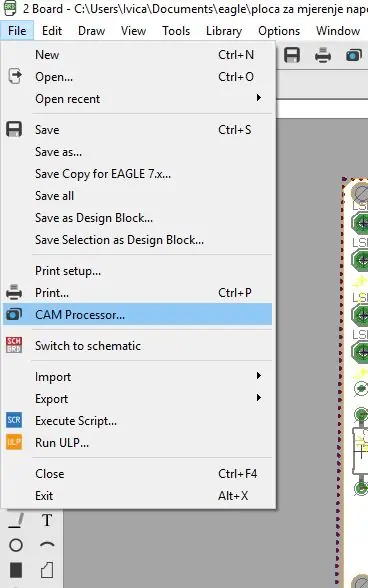Open the Library menu

tap(224, 31)
